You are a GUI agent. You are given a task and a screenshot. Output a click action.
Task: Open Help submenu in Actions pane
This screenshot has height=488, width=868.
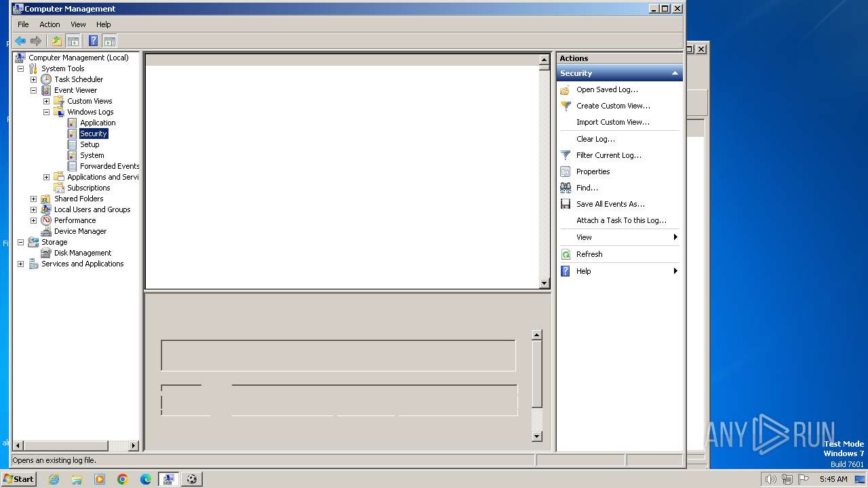(619, 271)
